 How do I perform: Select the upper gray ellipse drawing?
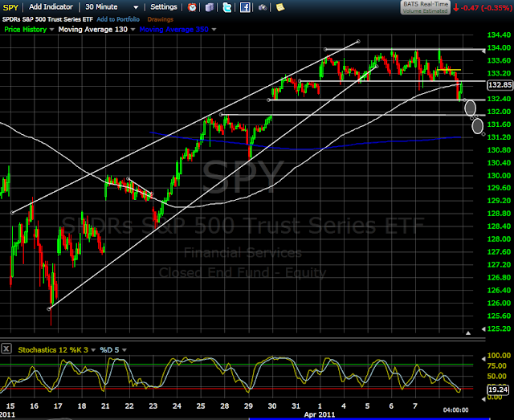tap(471, 108)
